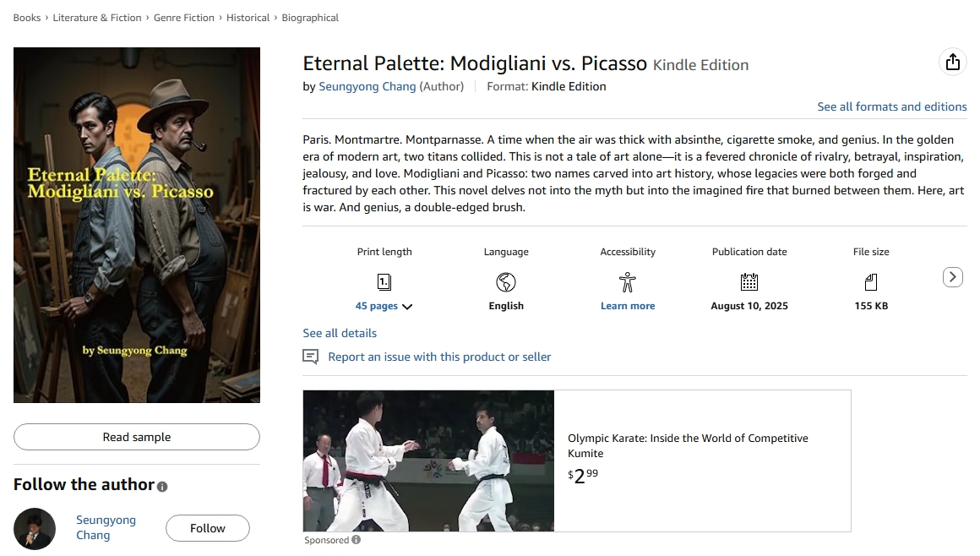
Task: Click the language globe icon
Action: pos(506,281)
